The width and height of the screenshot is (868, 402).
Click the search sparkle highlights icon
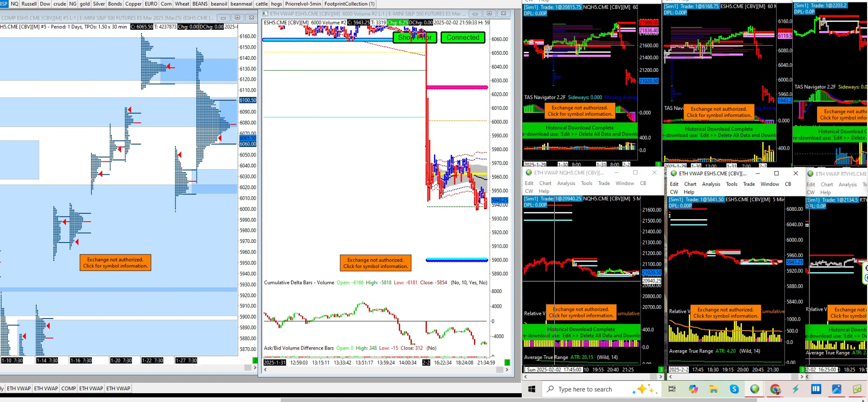645,389
